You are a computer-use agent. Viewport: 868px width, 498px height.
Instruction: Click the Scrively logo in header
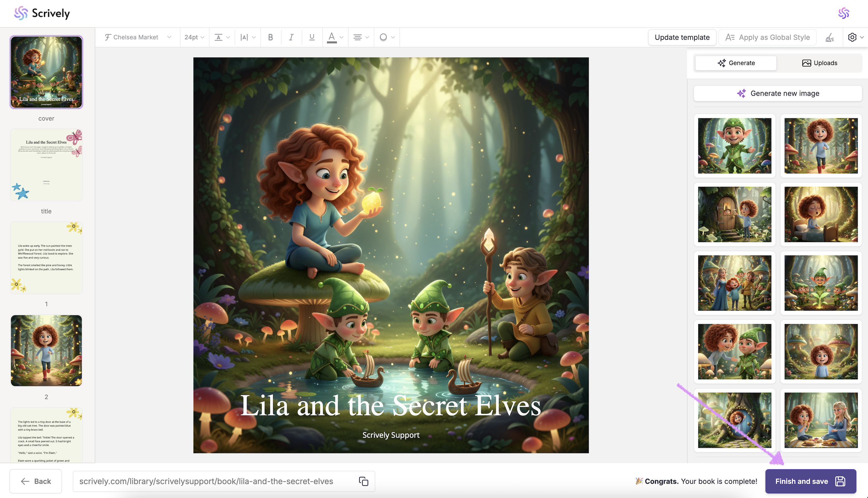coord(42,13)
